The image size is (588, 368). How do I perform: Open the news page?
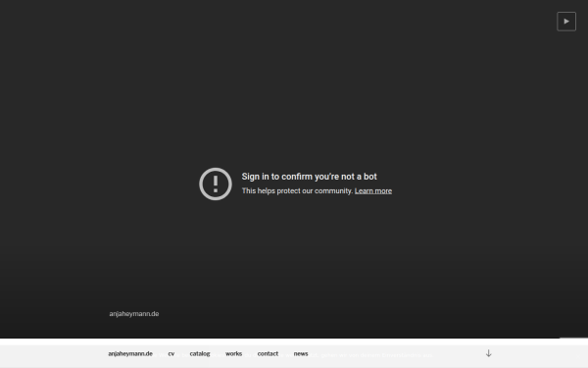click(x=301, y=353)
